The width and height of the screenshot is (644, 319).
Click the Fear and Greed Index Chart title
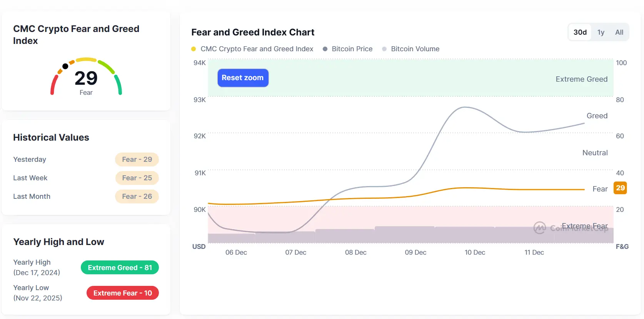[x=253, y=32]
